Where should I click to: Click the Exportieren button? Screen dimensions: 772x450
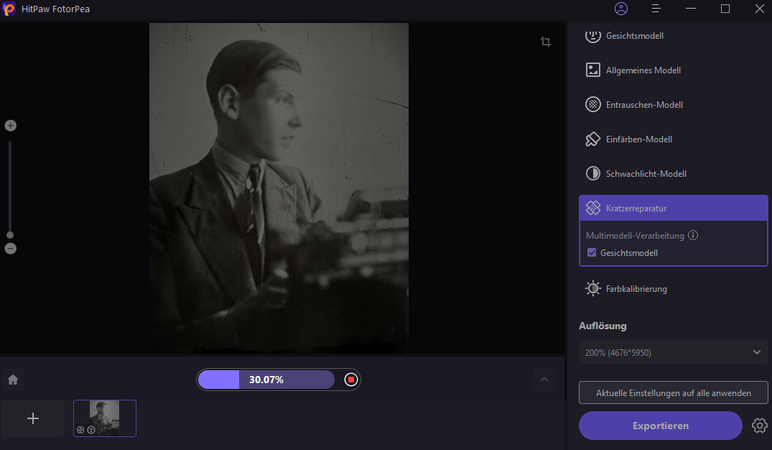(x=660, y=426)
